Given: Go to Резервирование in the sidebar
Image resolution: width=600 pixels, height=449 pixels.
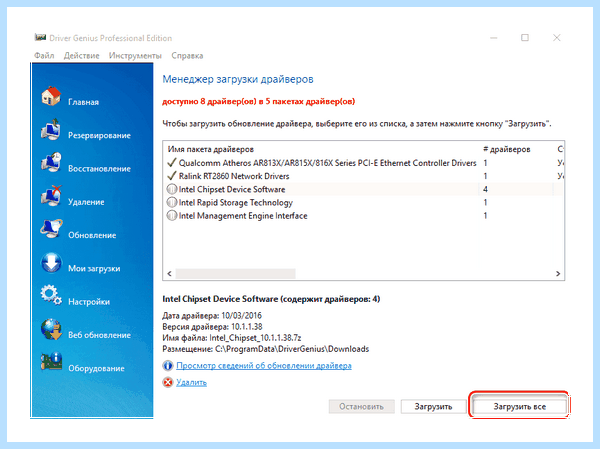Looking at the screenshot, I should [x=99, y=135].
